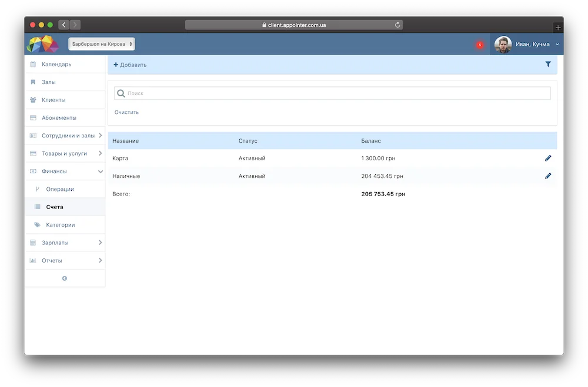The height and width of the screenshot is (387, 588).
Task: Click the browser address bar URL
Action: 293,25
